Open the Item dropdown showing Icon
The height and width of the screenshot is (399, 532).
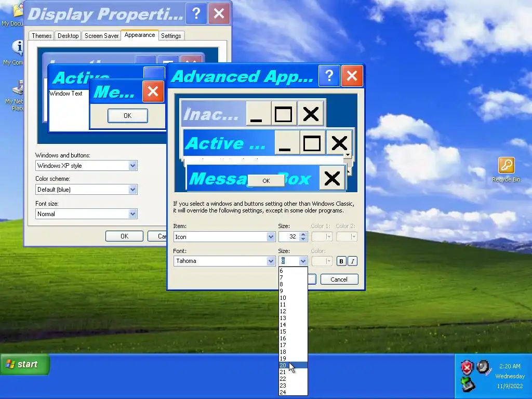[224, 236]
